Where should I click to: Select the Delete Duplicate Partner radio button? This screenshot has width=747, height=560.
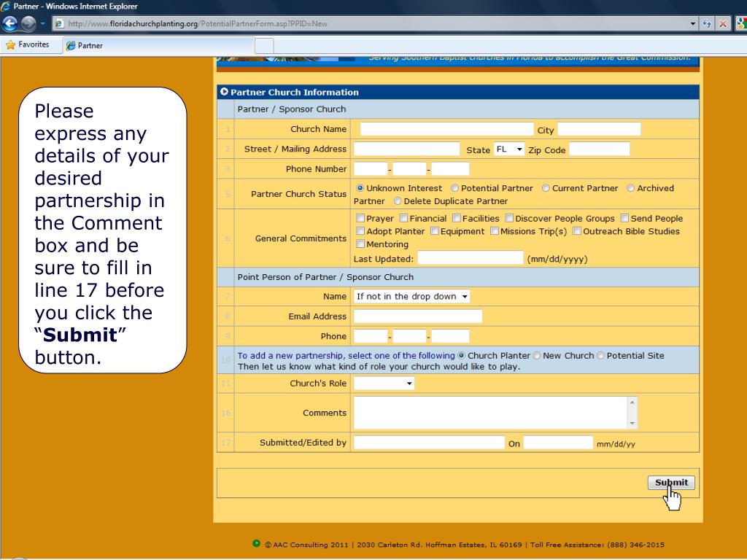click(398, 201)
